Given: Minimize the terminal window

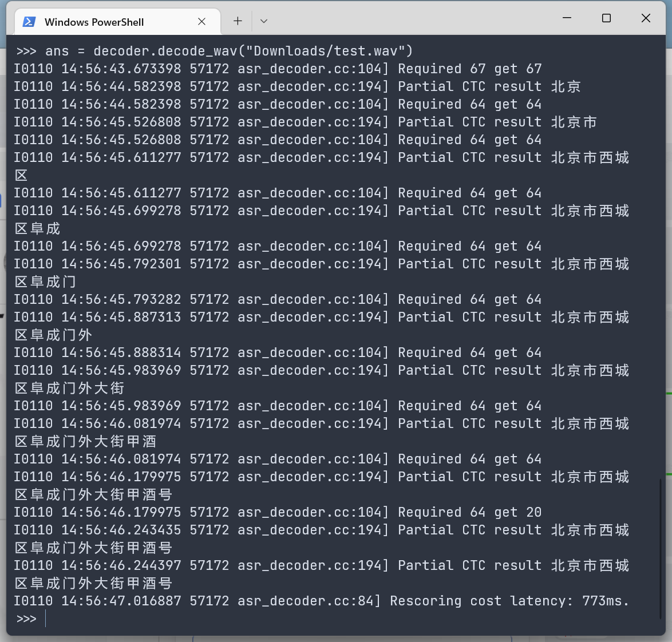Looking at the screenshot, I should [567, 18].
